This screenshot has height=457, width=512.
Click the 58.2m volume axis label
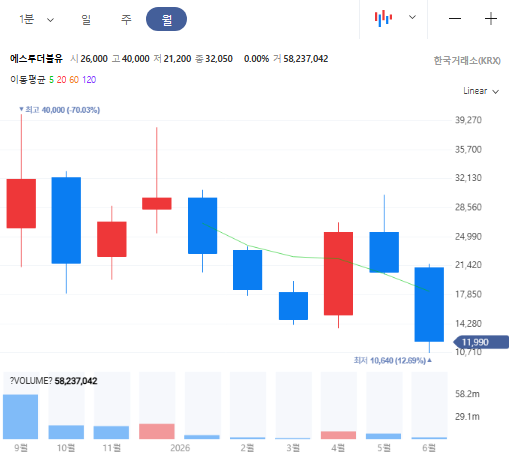[467, 394]
